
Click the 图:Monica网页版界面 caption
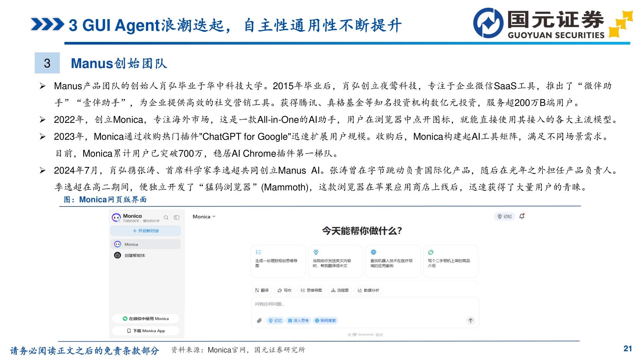[105, 199]
